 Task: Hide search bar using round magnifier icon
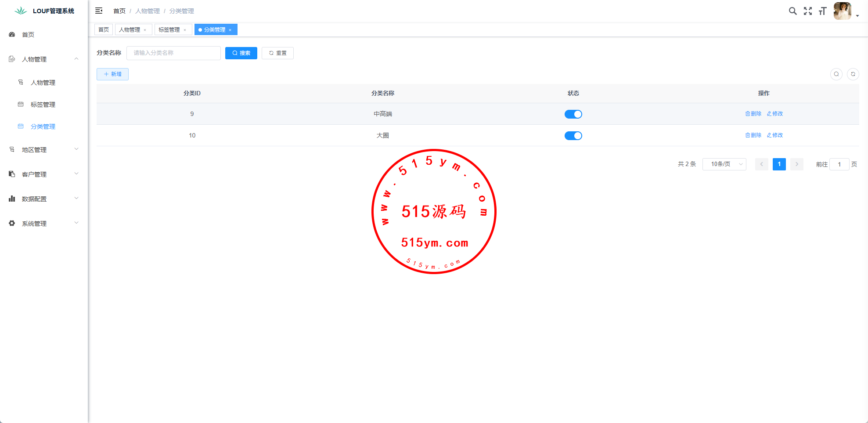pos(836,74)
